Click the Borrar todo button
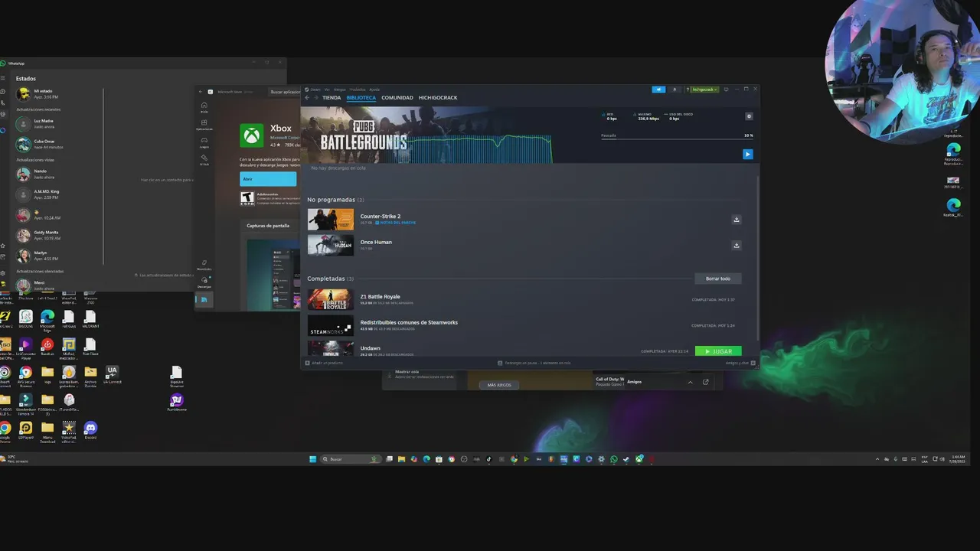Viewport: 980px width, 551px height. pyautogui.click(x=718, y=279)
